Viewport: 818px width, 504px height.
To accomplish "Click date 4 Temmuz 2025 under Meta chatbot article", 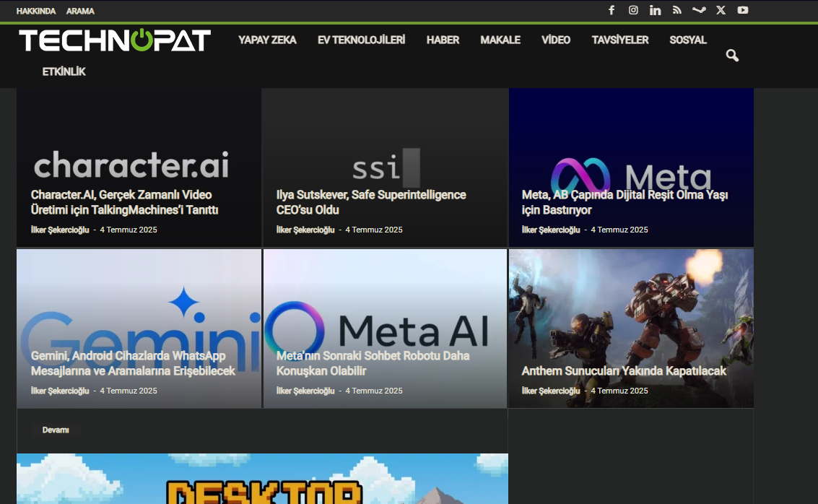I will (x=374, y=391).
